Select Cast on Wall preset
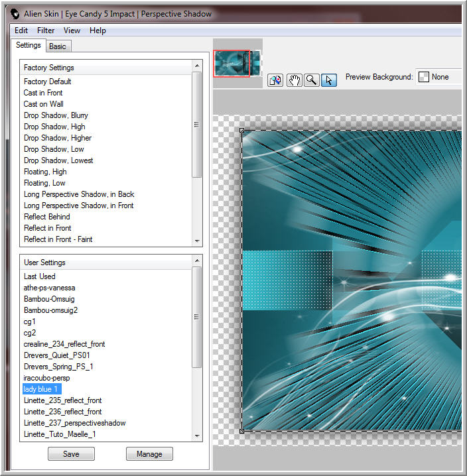The image size is (467, 476). 43,104
